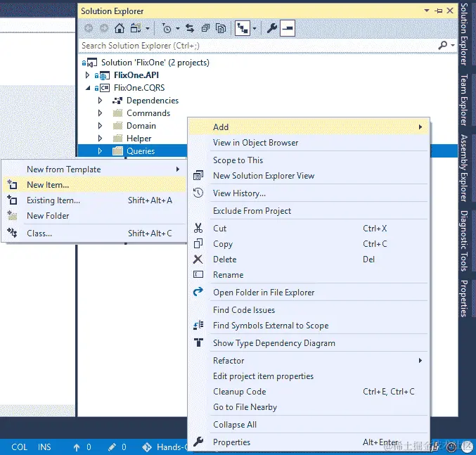Expand the Domain folder
This screenshot has width=476, height=455.
pyautogui.click(x=100, y=126)
